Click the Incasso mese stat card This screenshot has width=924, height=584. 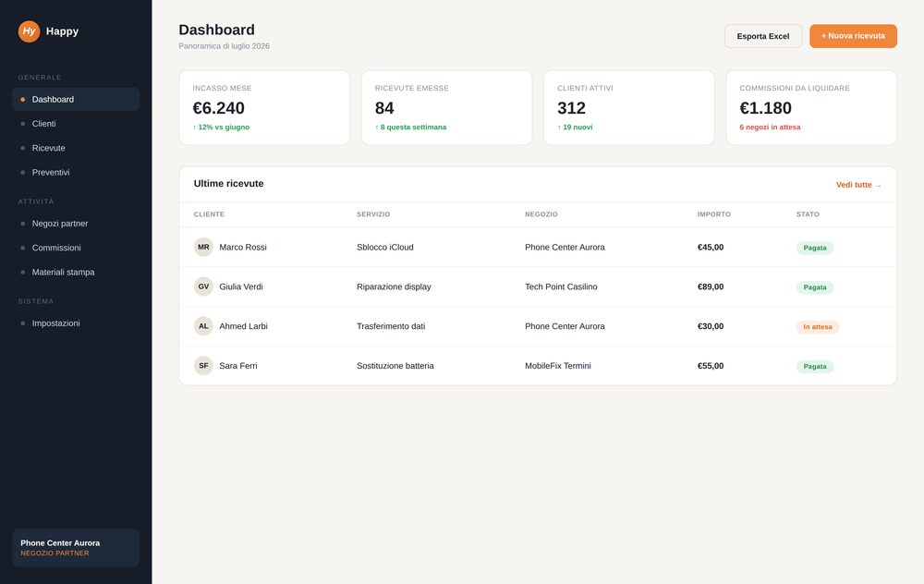[x=264, y=108]
